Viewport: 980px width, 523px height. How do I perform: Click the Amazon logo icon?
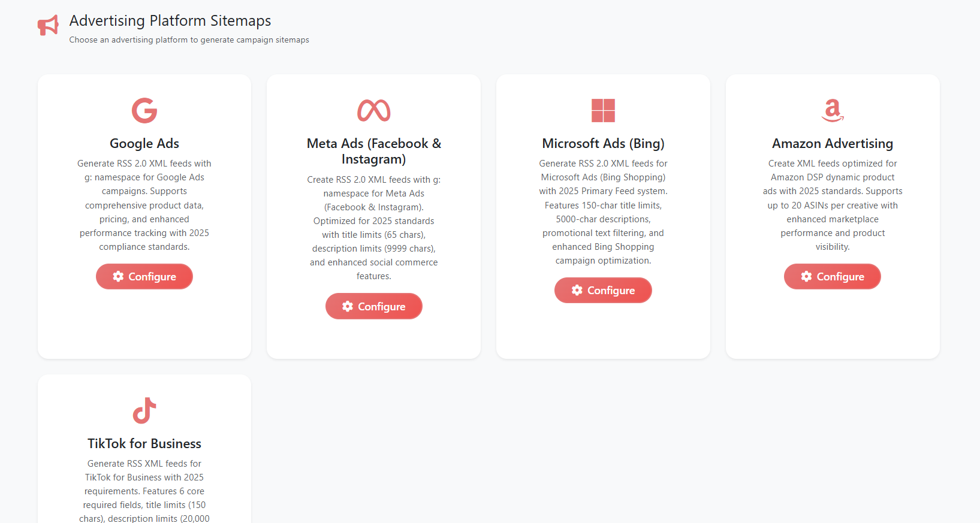(x=833, y=110)
